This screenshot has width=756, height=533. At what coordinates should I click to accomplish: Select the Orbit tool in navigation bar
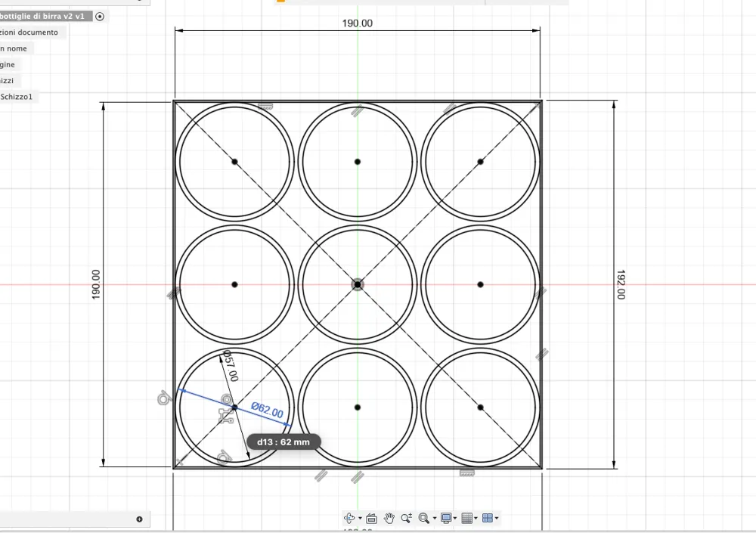349,518
